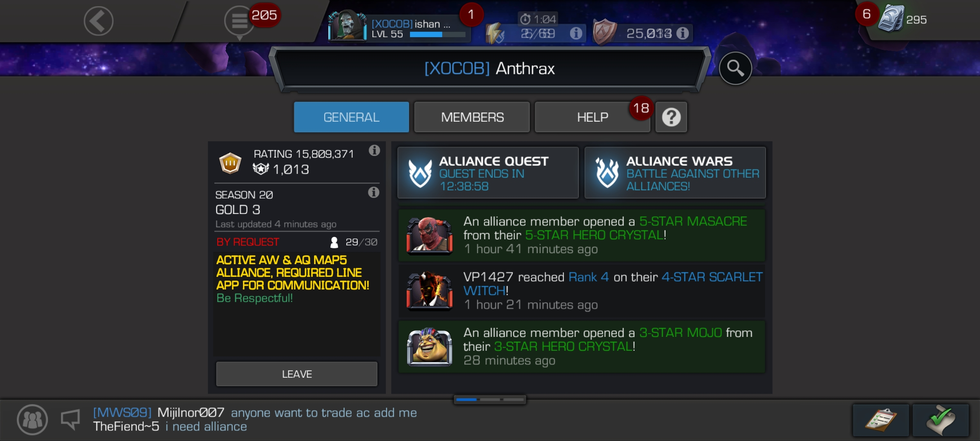Open friends list icon in chat bar
Screen dimensions: 980x441
(x=32, y=420)
